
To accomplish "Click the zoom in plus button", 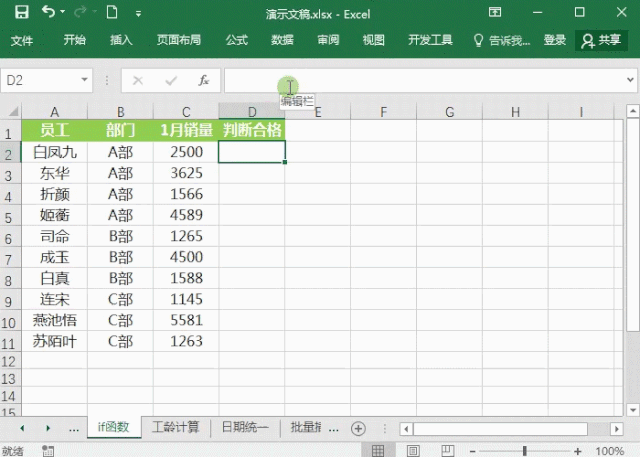I will (x=578, y=451).
